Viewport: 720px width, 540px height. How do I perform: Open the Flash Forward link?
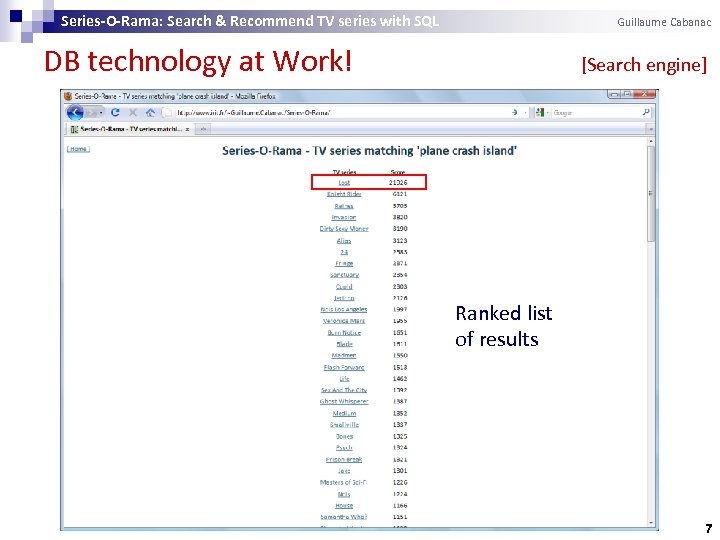[344, 367]
